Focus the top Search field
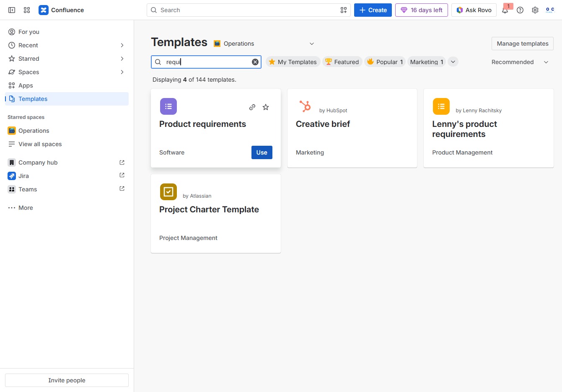 249,10
